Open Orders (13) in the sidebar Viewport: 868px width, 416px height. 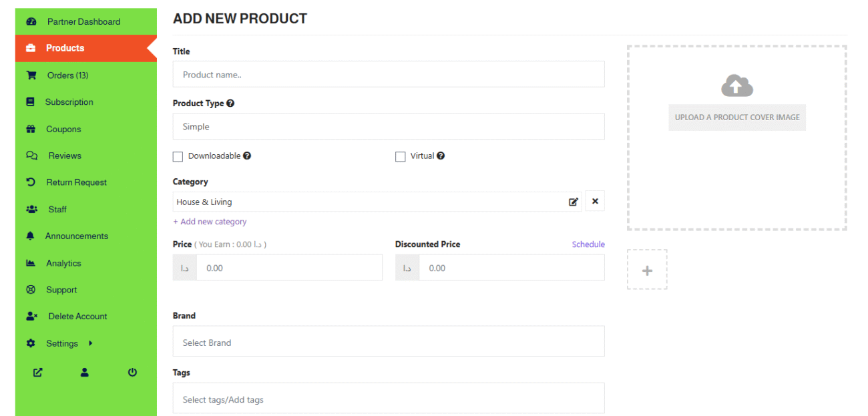(x=67, y=75)
